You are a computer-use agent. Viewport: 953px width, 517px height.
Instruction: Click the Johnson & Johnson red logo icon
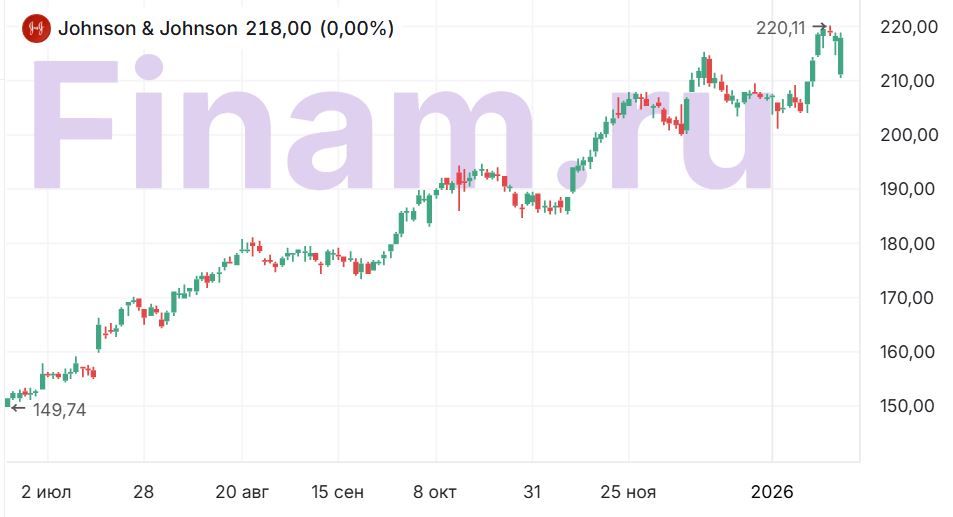36,28
